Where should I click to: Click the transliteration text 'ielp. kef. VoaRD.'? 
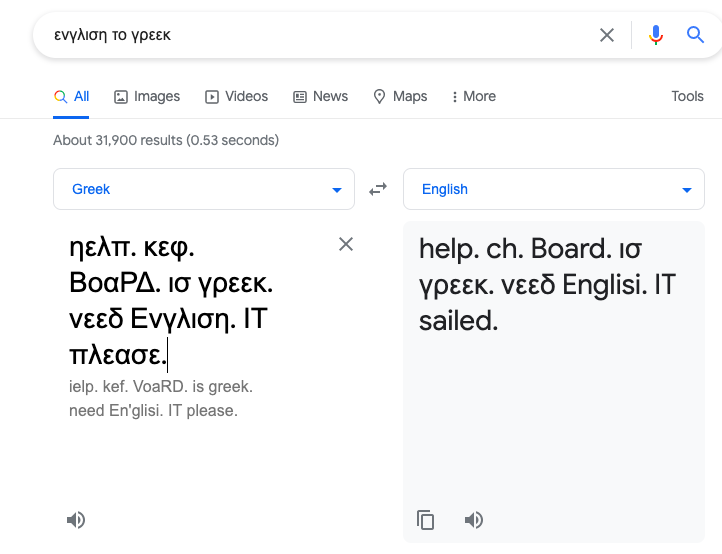click(128, 386)
